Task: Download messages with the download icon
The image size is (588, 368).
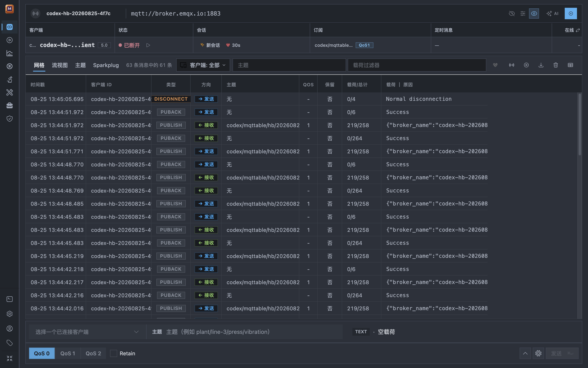Action: tap(541, 65)
